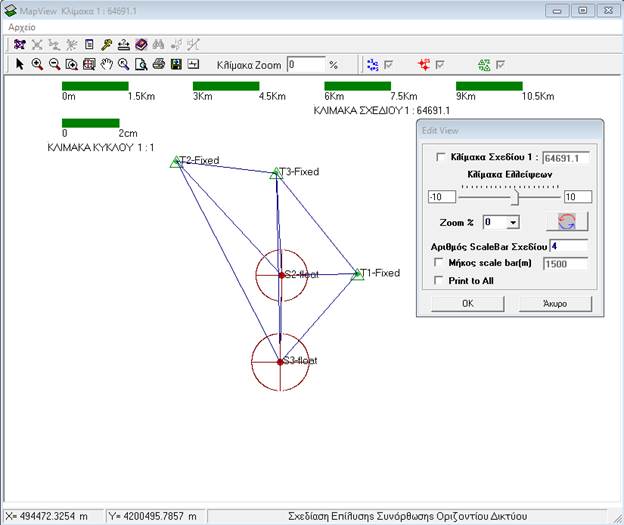Screen dimensions: 624x525
Task: Open the Zoom % dropdown list
Action: pyautogui.click(x=513, y=222)
